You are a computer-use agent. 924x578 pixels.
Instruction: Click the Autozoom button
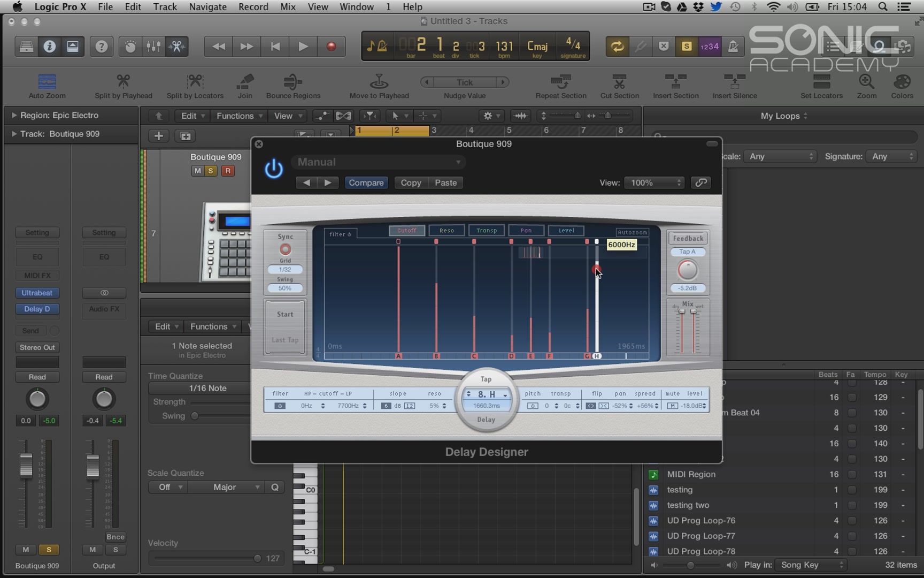(632, 232)
